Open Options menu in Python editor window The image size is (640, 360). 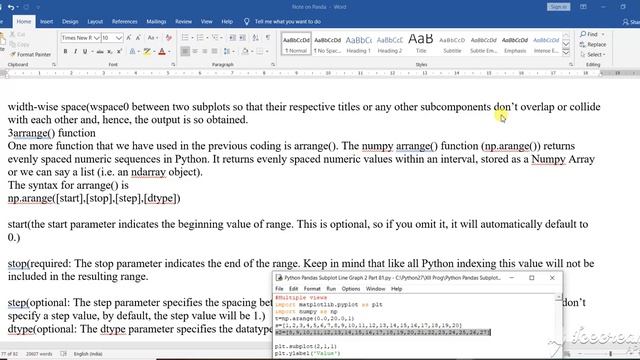point(351,289)
